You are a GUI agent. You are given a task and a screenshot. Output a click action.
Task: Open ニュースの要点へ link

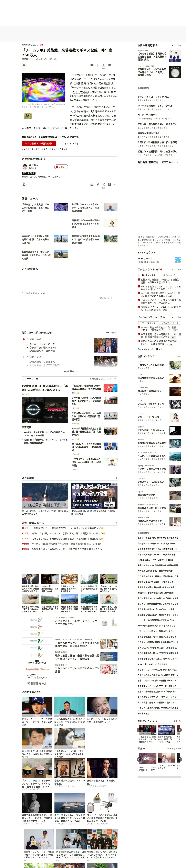(x=110, y=332)
